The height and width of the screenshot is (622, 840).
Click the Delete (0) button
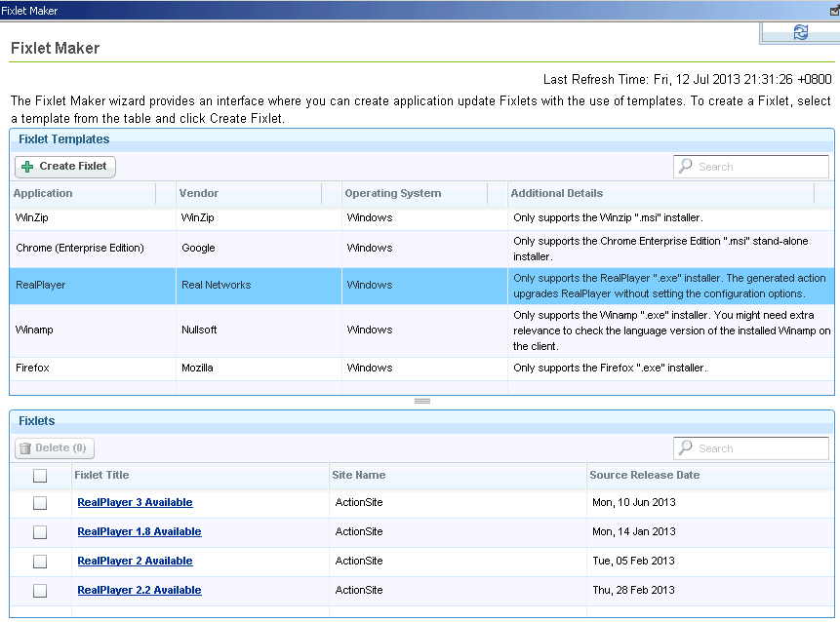[x=54, y=447]
